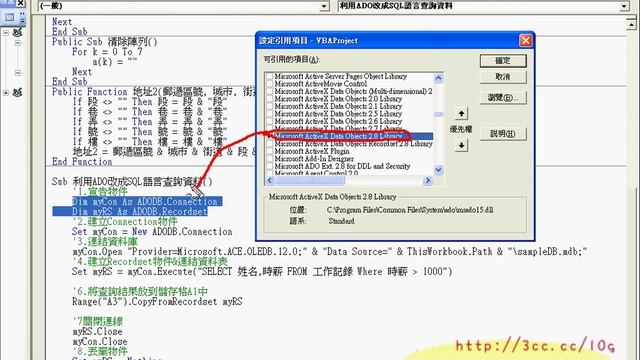Click the myCon.Open Provider code line
Viewport: 640px width, 360px height.
[329, 252]
